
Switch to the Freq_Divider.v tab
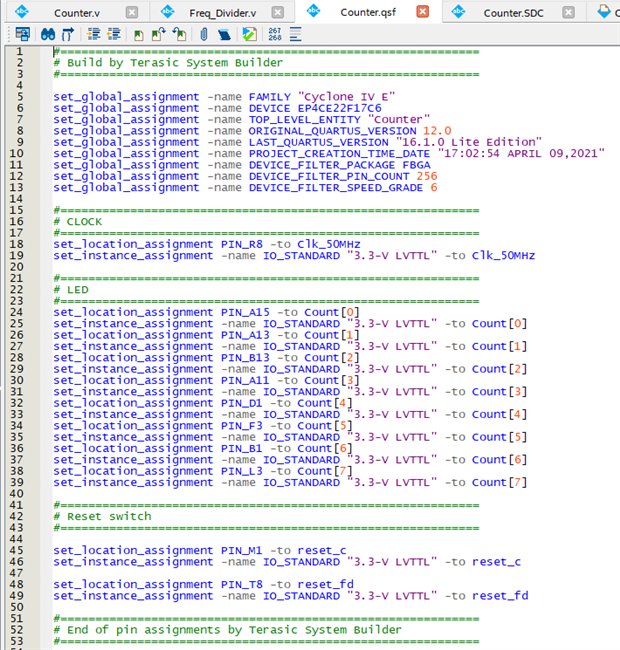tap(222, 12)
